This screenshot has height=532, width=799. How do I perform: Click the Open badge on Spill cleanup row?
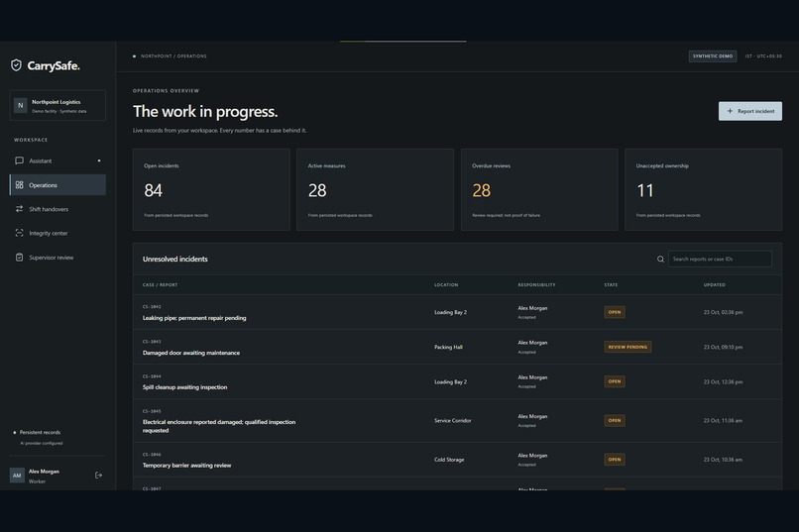pyautogui.click(x=615, y=381)
